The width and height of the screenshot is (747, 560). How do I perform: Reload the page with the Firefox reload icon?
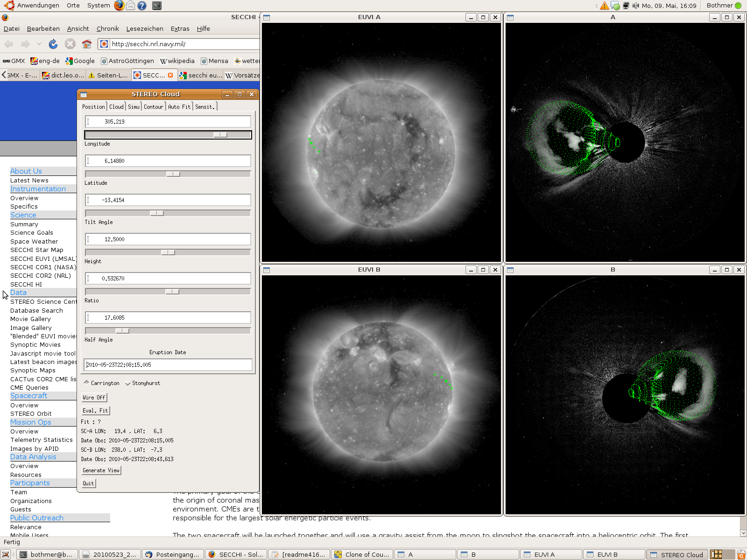[x=53, y=44]
